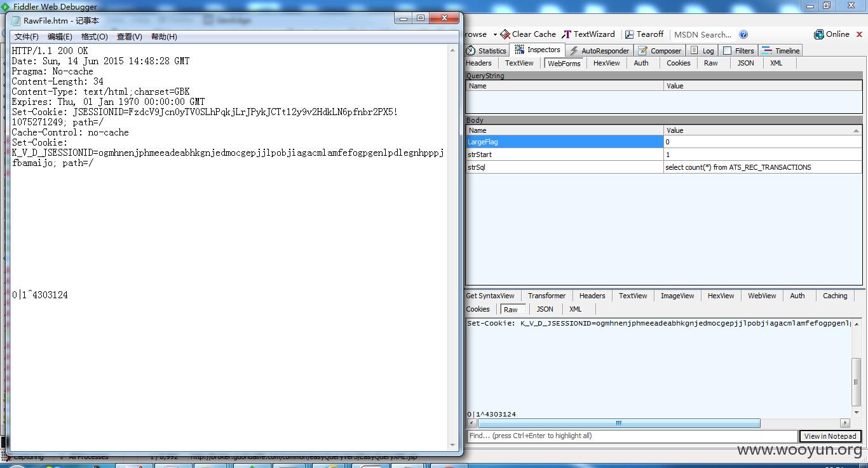Open the response Headers tab
Viewport: 868px width, 468px height.
592,296
